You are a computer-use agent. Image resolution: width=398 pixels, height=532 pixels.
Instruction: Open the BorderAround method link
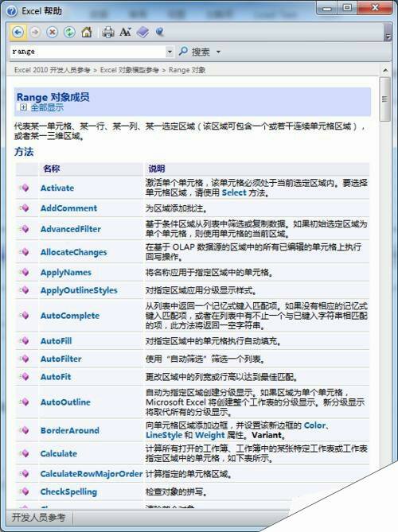tap(69, 430)
